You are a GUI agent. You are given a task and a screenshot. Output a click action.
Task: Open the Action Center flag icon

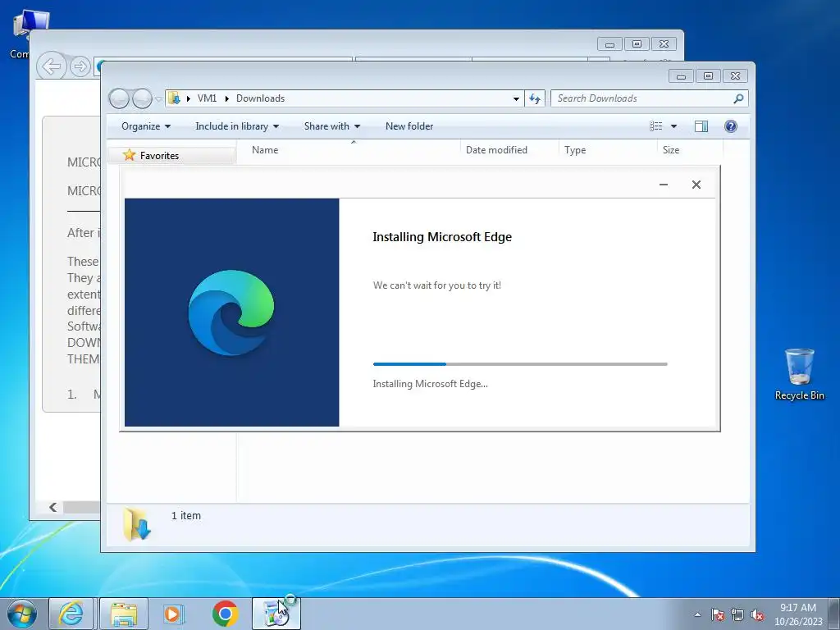click(x=718, y=614)
